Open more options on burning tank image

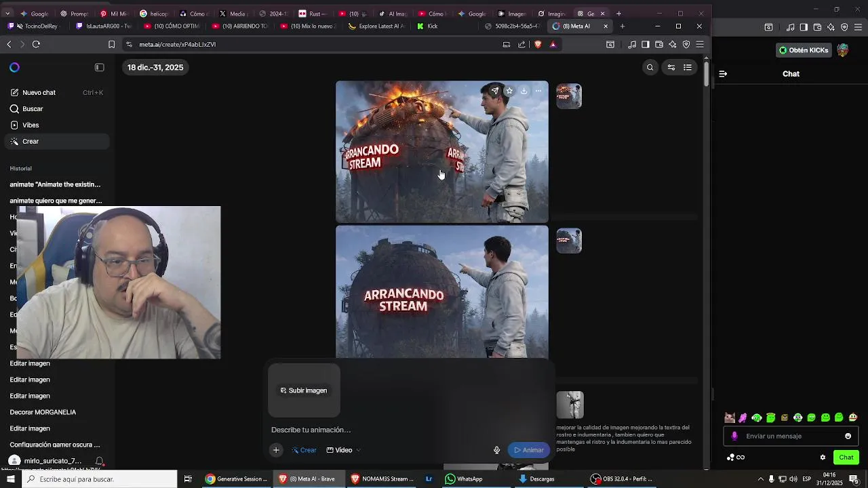[x=538, y=91]
